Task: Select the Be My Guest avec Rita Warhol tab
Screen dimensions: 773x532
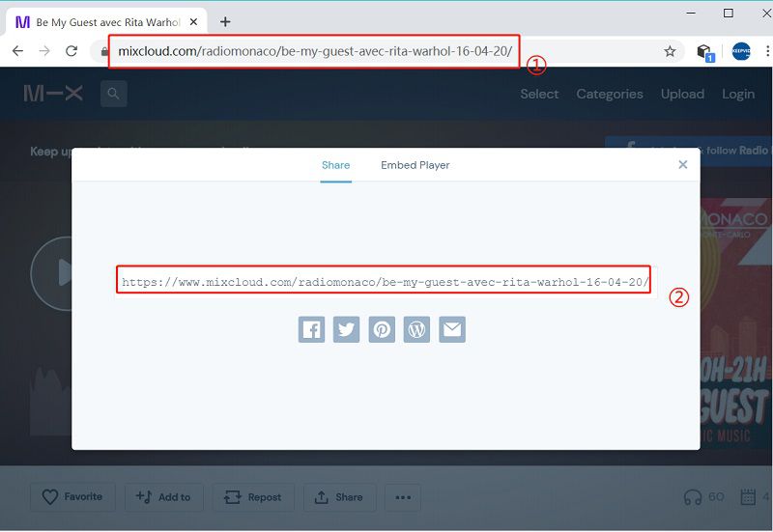Action: point(106,22)
